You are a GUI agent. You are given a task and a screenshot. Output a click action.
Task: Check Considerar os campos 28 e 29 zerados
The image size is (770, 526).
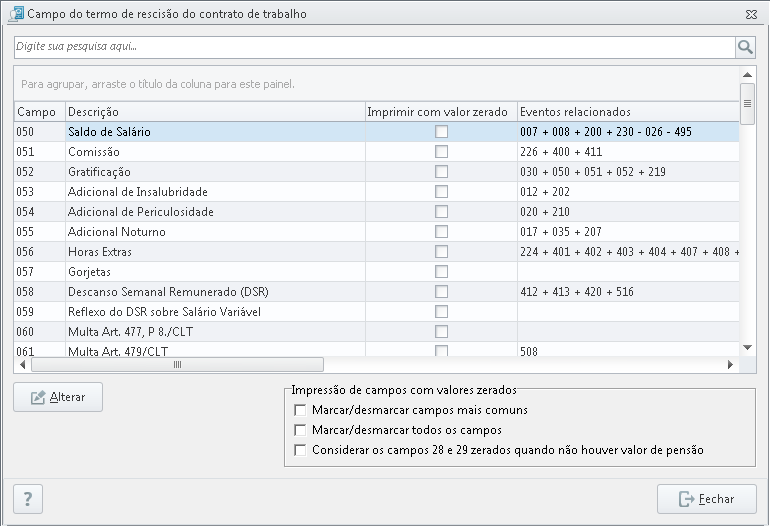(300, 450)
